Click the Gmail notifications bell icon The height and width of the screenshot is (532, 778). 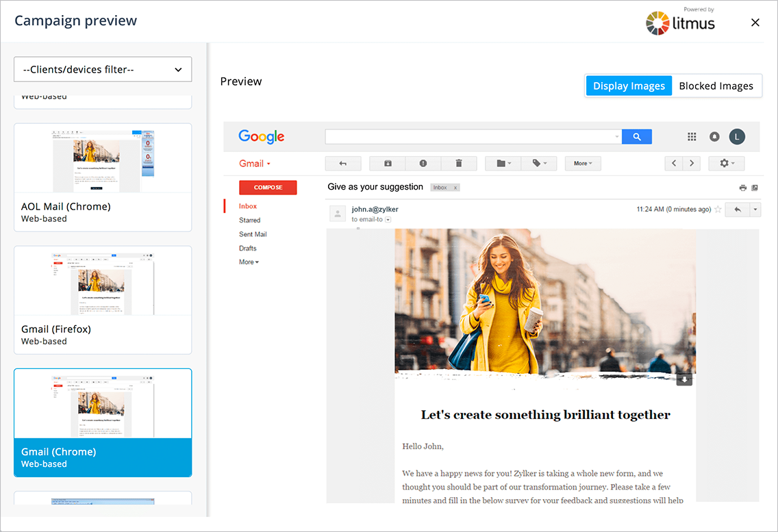click(714, 137)
